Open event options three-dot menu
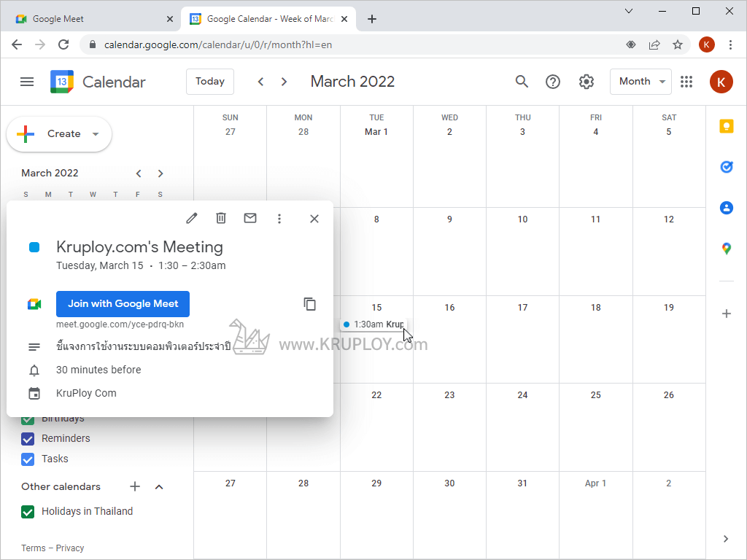 pyautogui.click(x=279, y=219)
